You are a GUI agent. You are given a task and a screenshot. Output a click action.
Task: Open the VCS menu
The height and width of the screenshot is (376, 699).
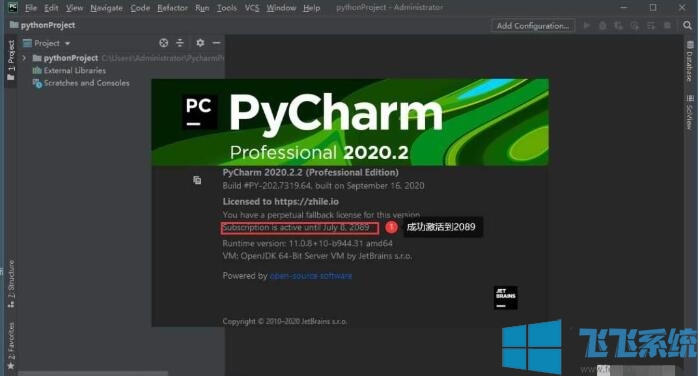point(252,8)
